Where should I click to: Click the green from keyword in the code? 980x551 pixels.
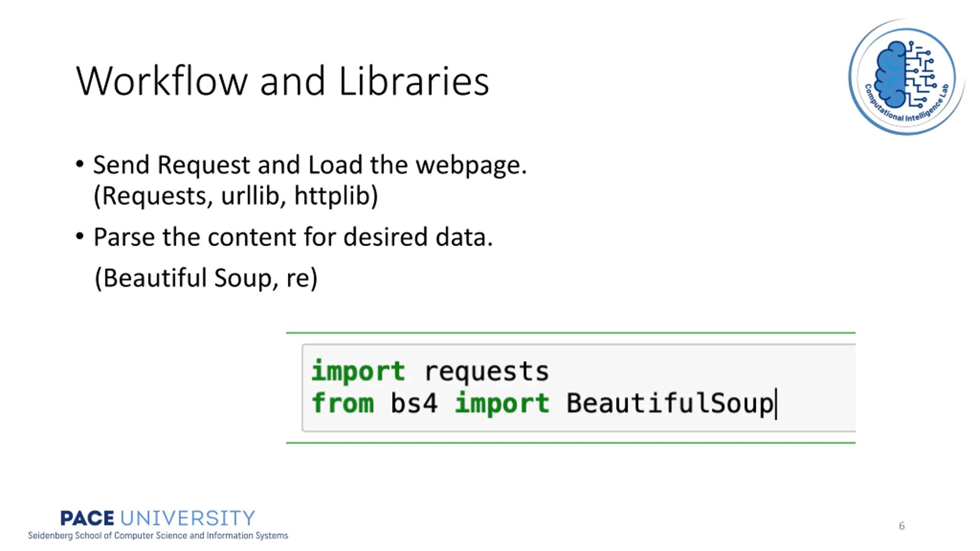(343, 403)
